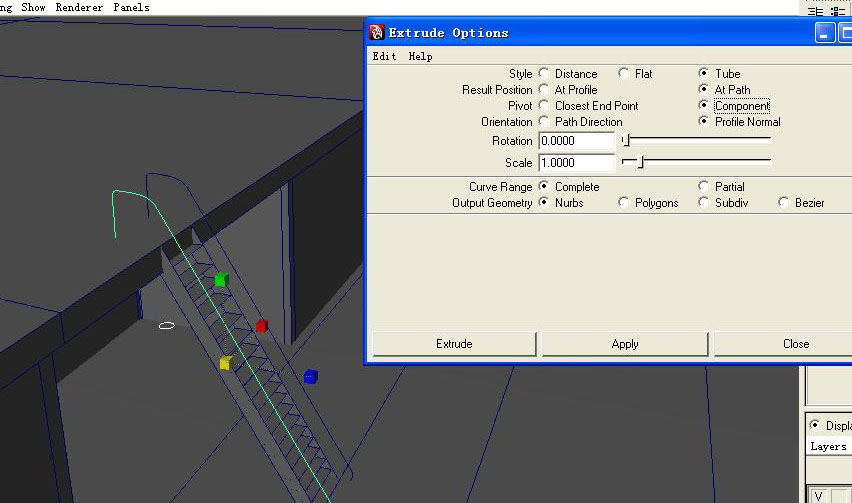Click the Rotation slider handle
The height and width of the screenshot is (503, 852).
coord(626,140)
